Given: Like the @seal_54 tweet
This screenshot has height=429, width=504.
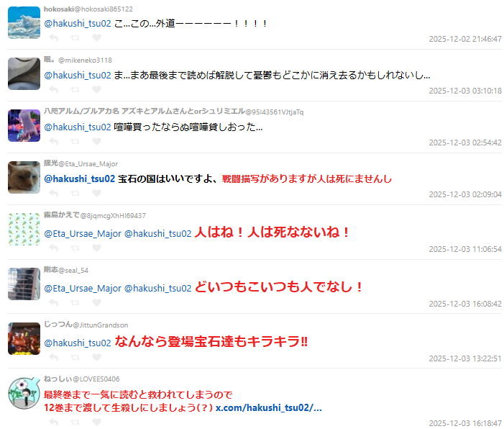Looking at the screenshot, I should click(x=96, y=302).
